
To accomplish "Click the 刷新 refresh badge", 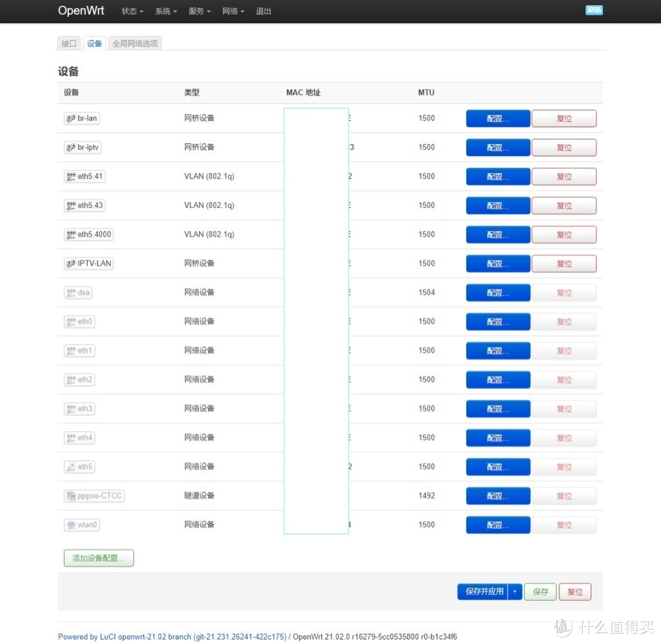I will click(x=594, y=10).
